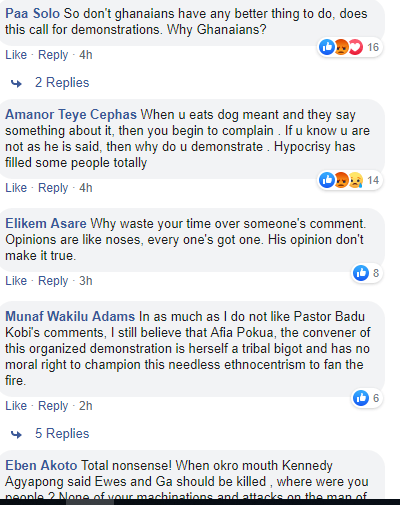The image size is (400, 505).
Task: Open Paa Solo's profile
Action: [x=32, y=14]
